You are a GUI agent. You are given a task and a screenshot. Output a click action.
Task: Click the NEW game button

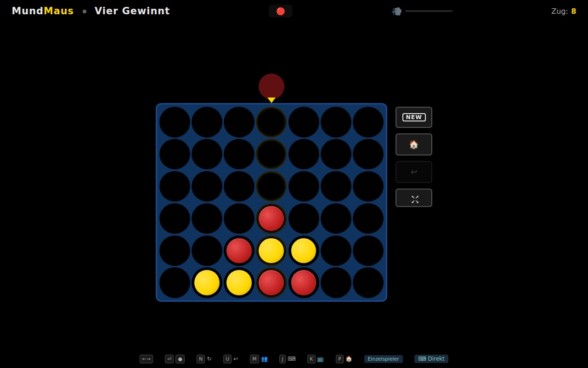[x=414, y=117]
